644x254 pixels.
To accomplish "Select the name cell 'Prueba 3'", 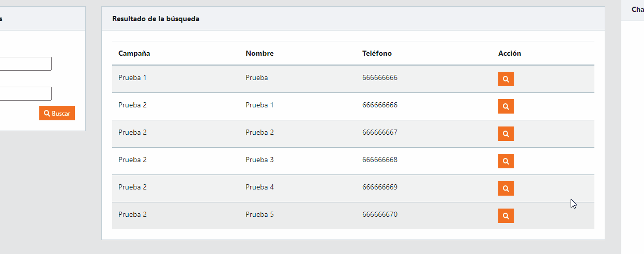I will [x=259, y=160].
